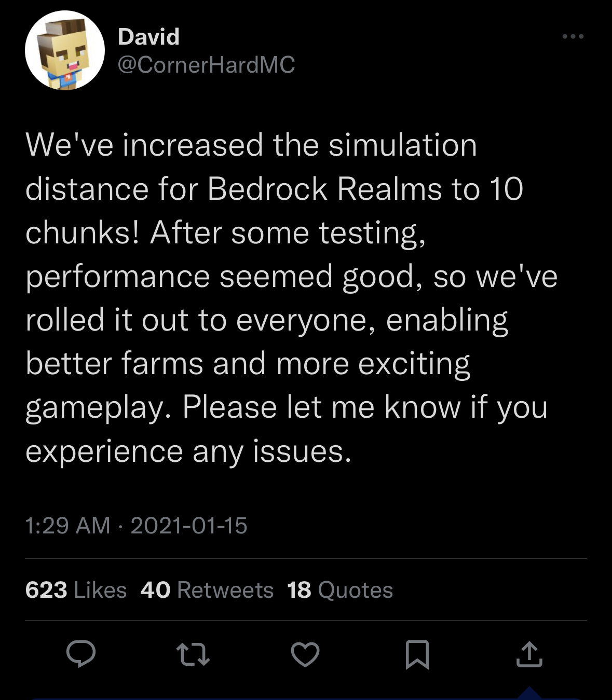Visit the @CornerHardMC handle

click(x=206, y=65)
